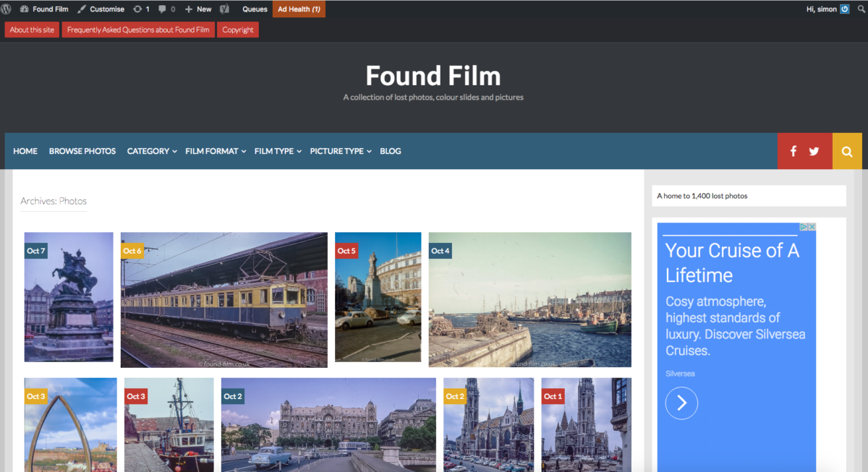Open the WordPress logo menu
868x472 pixels.
coord(7,9)
